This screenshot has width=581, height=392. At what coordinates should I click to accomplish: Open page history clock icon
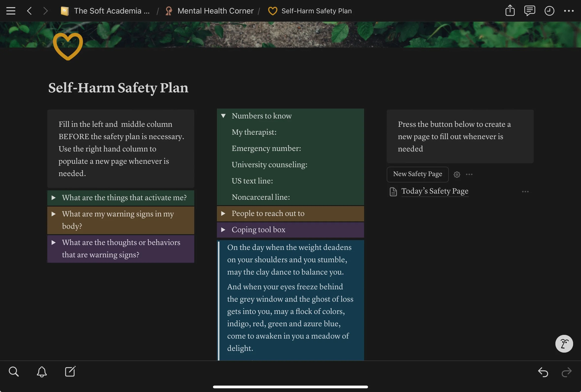(x=549, y=11)
